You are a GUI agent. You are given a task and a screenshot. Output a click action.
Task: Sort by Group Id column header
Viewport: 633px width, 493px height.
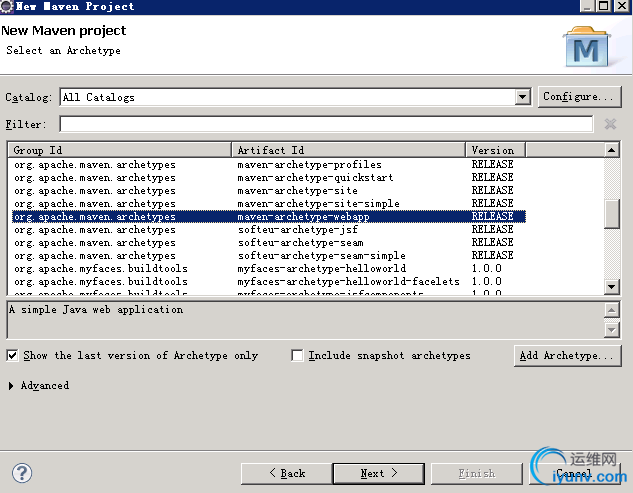(119, 150)
